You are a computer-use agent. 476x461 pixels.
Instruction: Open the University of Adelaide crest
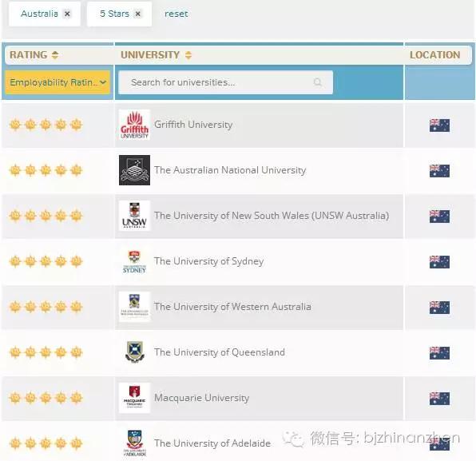click(x=135, y=443)
